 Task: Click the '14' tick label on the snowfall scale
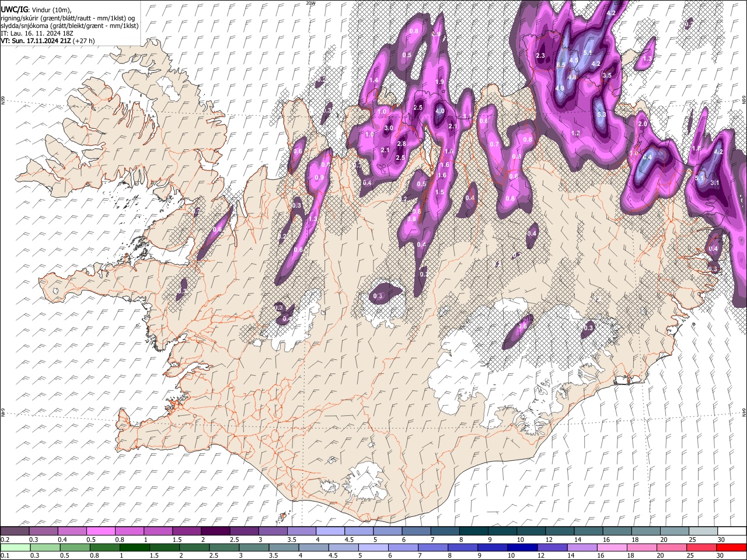click(x=578, y=540)
